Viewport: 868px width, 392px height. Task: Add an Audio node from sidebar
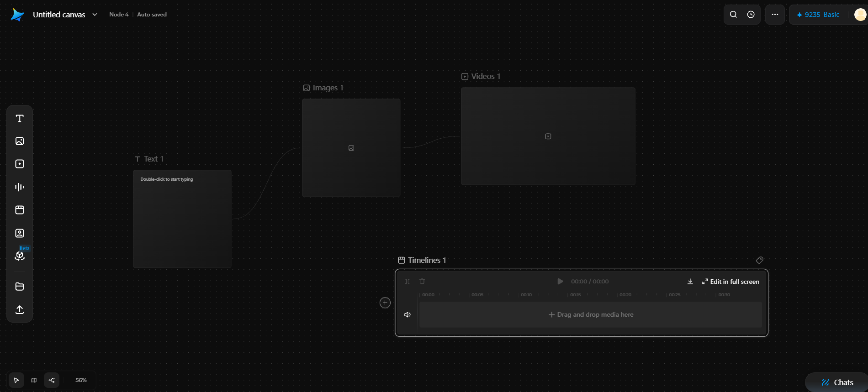[x=20, y=187]
